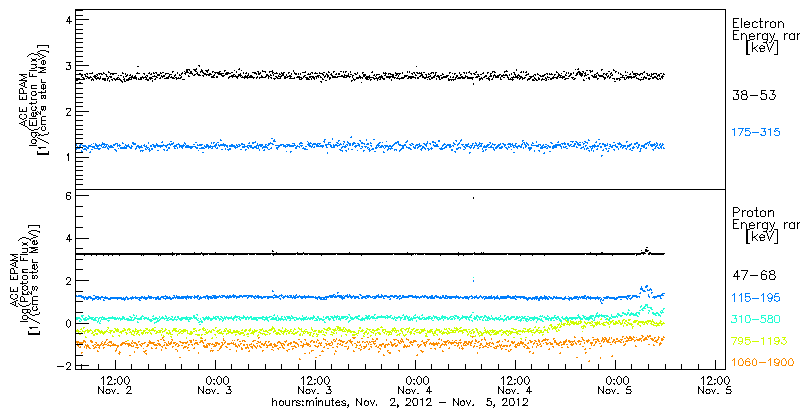Click the Electron legend heading
800x410 pixels.
click(758, 23)
